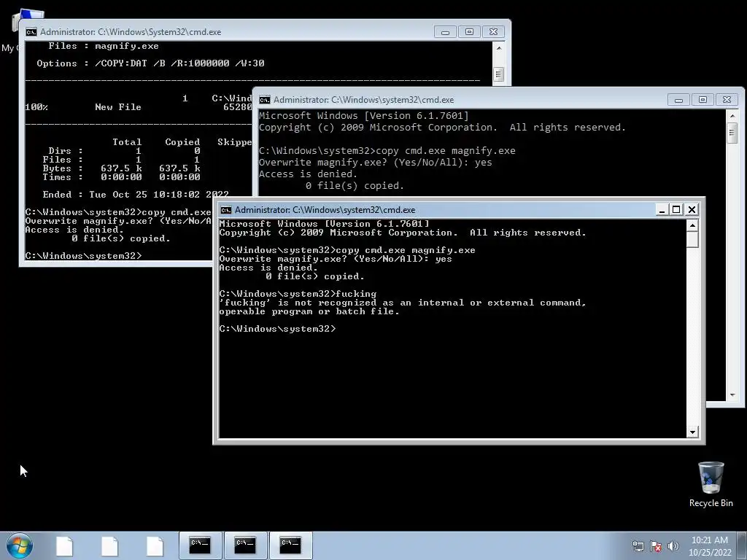This screenshot has width=747, height=560.
Task: Click front cmd window scrollbar down arrow
Action: tap(693, 432)
